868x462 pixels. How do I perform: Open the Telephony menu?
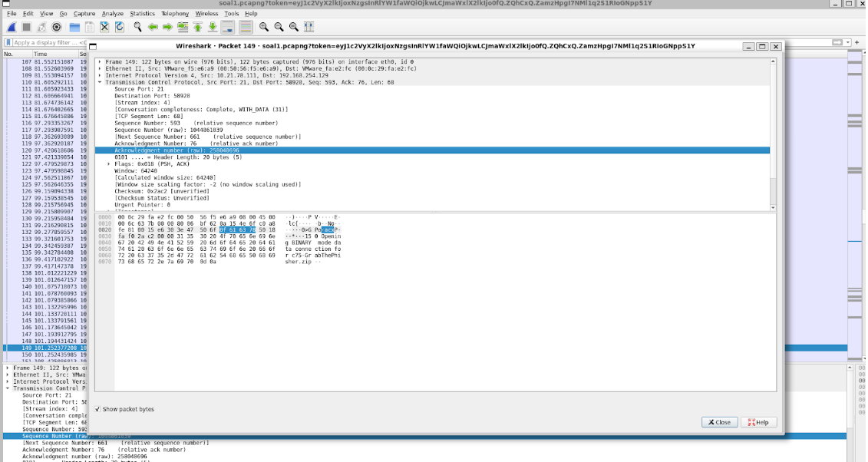(175, 13)
